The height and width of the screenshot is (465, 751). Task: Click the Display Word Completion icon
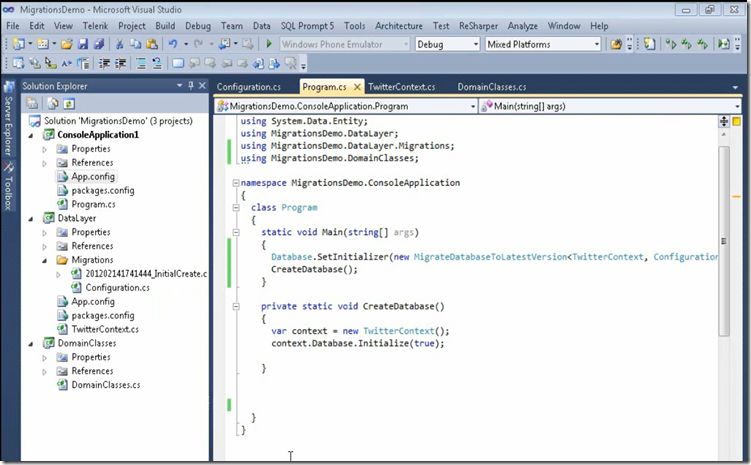(67, 63)
